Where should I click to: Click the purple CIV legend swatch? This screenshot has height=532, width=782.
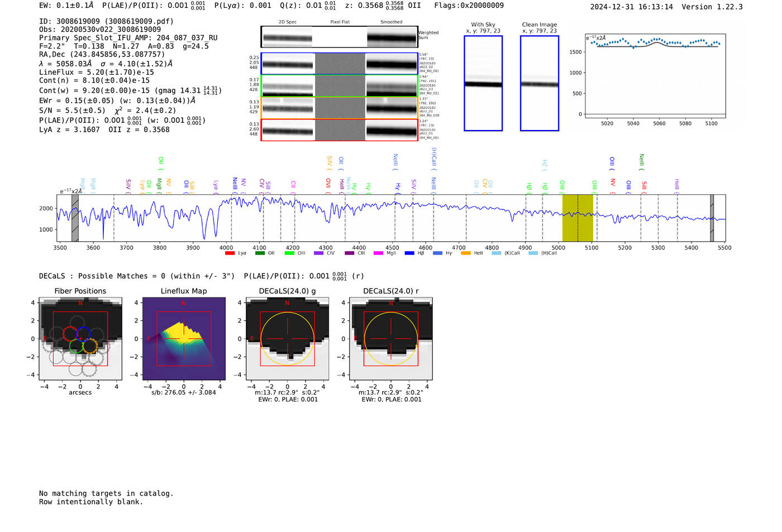point(319,253)
